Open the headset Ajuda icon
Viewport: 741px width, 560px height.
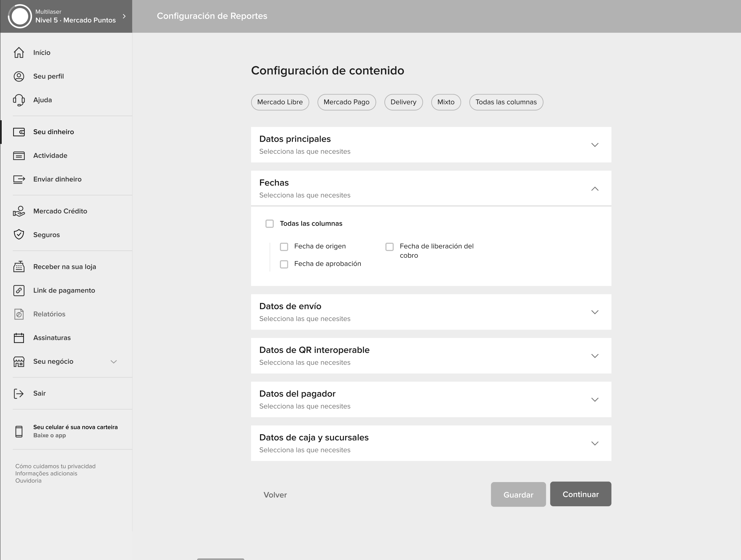(19, 100)
